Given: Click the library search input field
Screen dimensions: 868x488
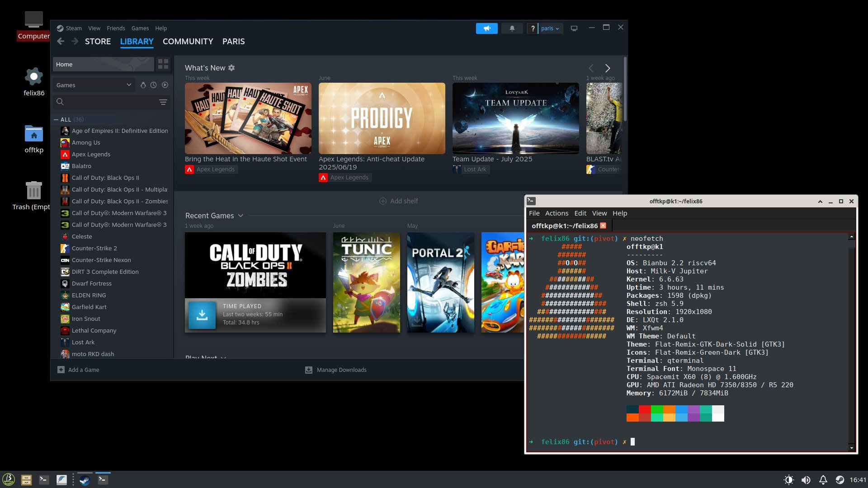Looking at the screenshot, I should pos(111,102).
